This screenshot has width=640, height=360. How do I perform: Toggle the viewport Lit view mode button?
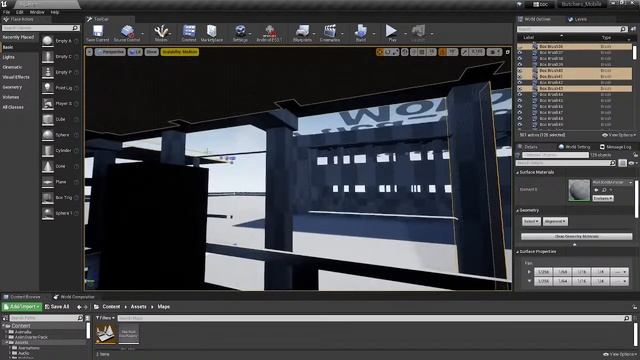pos(135,52)
